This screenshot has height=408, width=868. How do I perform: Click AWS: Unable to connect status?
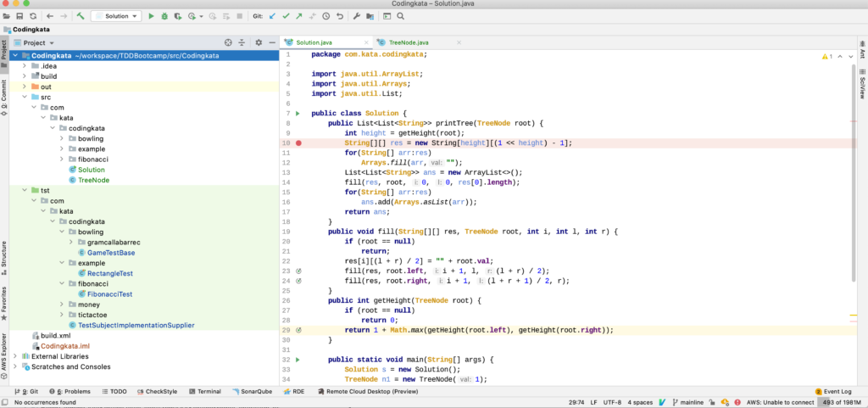(x=781, y=402)
